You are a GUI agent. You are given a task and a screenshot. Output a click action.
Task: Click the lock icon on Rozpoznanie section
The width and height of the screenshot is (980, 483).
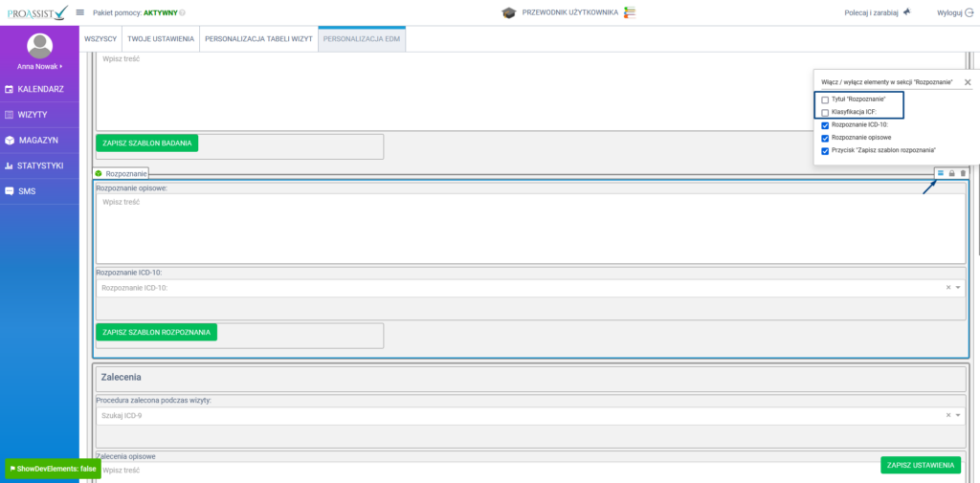951,173
